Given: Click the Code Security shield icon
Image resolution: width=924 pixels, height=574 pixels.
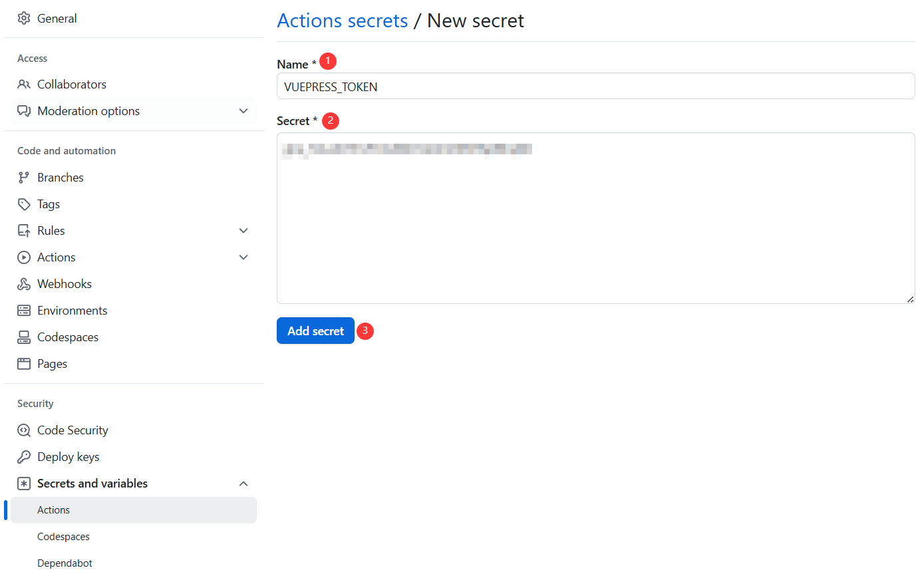Looking at the screenshot, I should coord(24,430).
